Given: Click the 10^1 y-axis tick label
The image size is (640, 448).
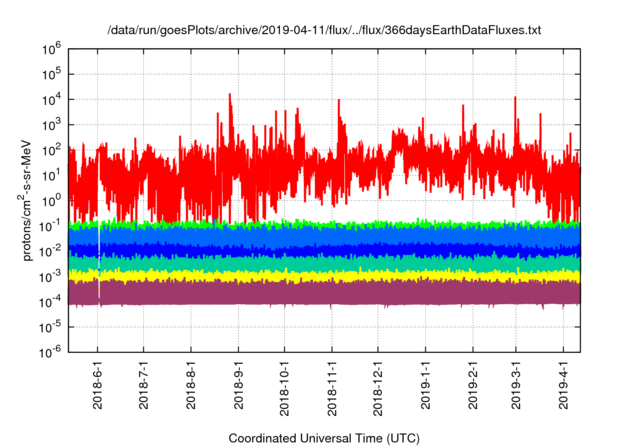Looking at the screenshot, I should (x=51, y=176).
